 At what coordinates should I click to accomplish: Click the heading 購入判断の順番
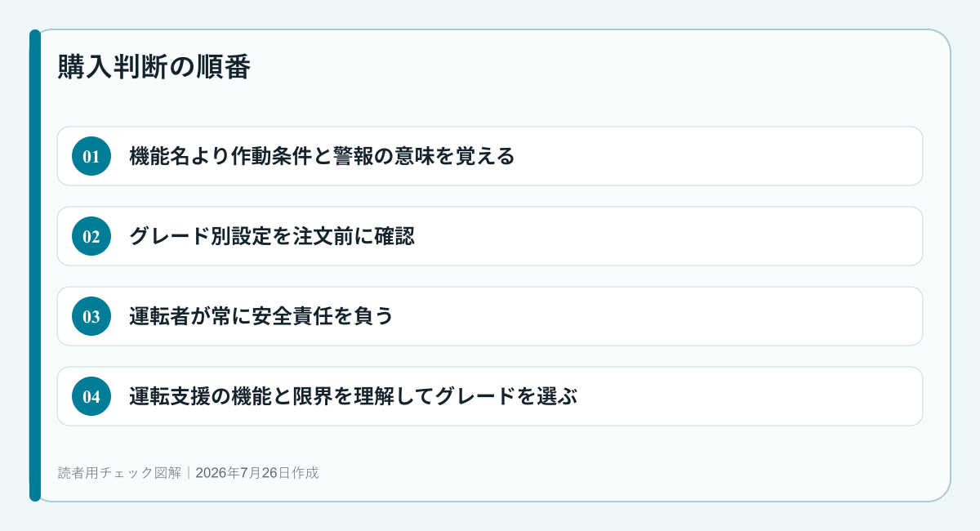pyautogui.click(x=154, y=67)
